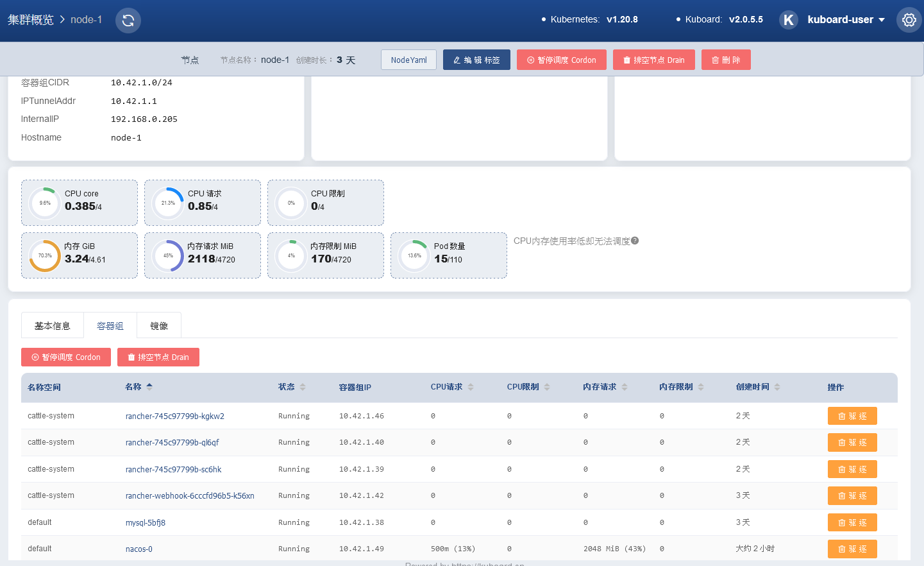Open pod rancher-745c97799b-sc6hk

coord(174,469)
